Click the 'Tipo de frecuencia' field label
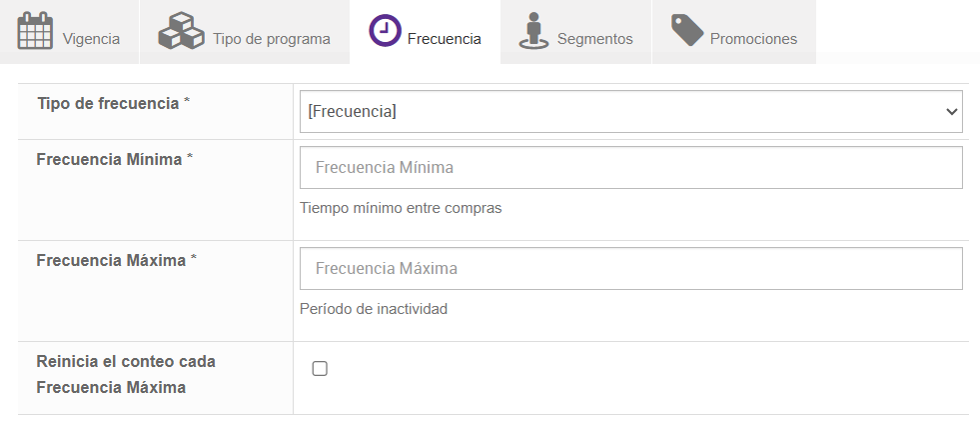The width and height of the screenshot is (980, 442). [108, 104]
